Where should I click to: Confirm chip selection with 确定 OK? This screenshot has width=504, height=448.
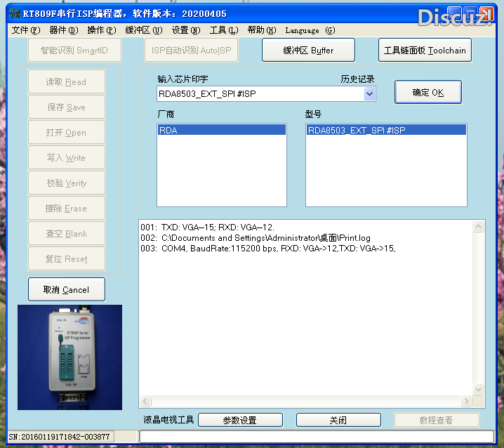point(427,92)
